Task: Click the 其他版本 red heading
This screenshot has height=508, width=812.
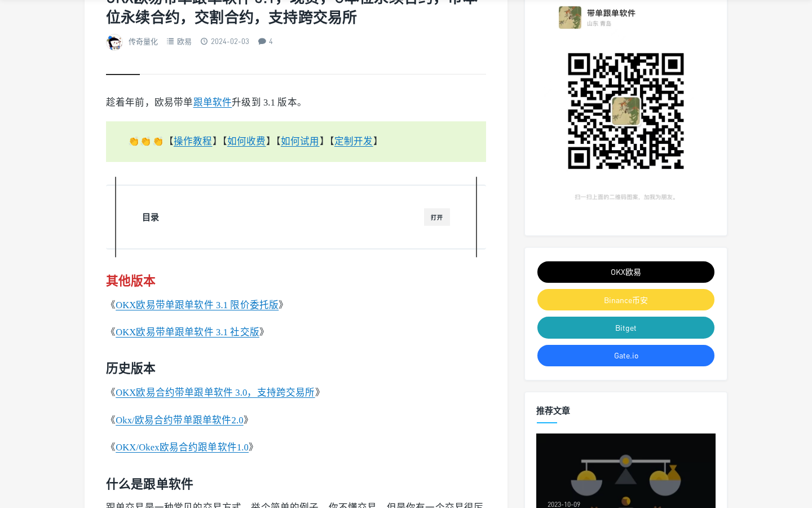Action: pyautogui.click(x=131, y=281)
